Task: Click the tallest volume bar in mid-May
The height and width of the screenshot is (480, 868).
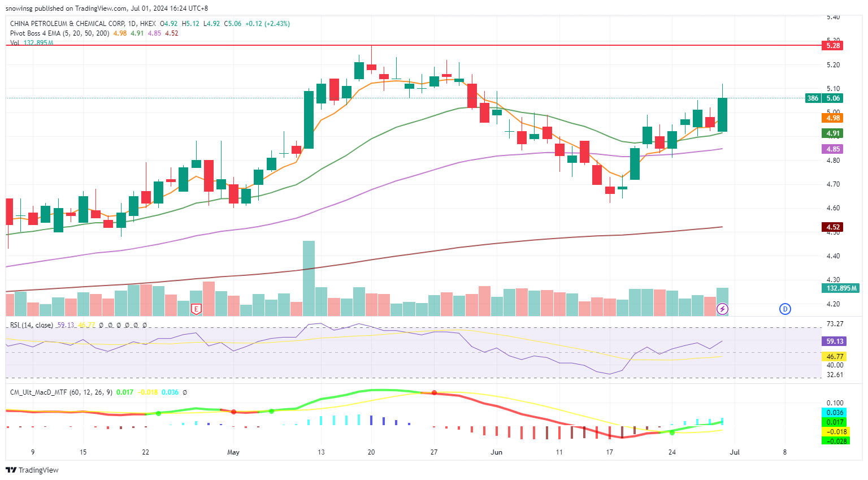Action: coord(309,278)
